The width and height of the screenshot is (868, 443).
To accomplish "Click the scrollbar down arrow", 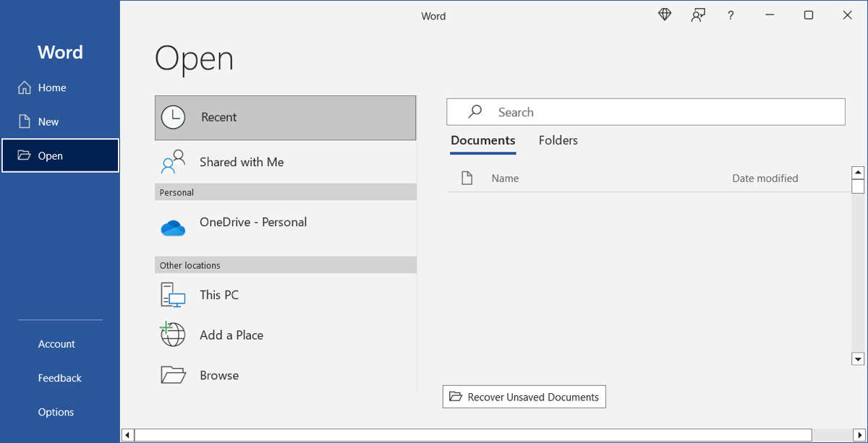I will 858,359.
